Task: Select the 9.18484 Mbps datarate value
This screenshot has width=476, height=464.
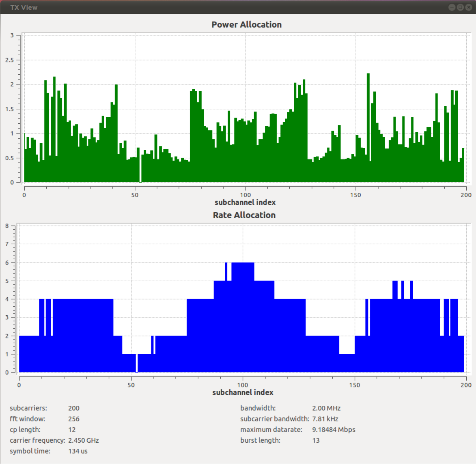Action: [334, 430]
